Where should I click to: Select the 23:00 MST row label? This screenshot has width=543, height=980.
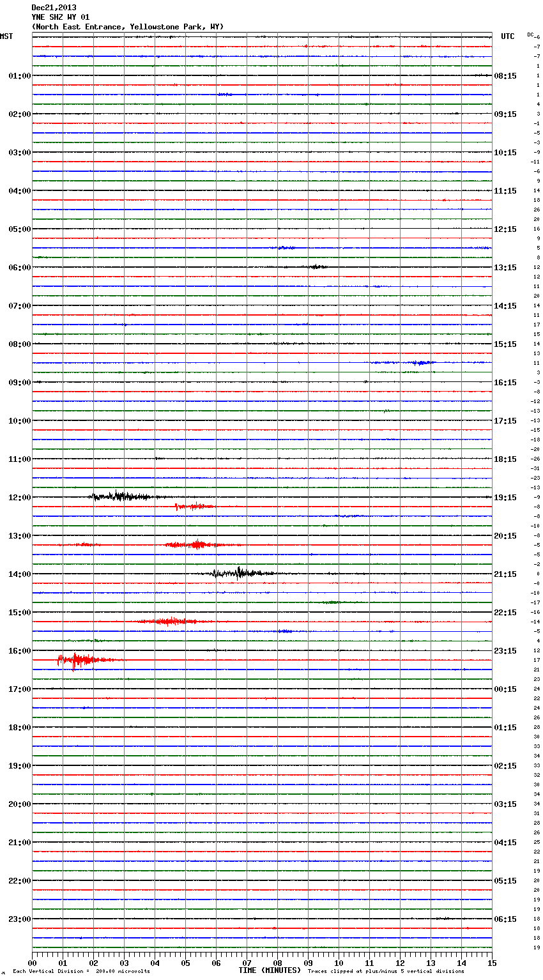point(20,919)
